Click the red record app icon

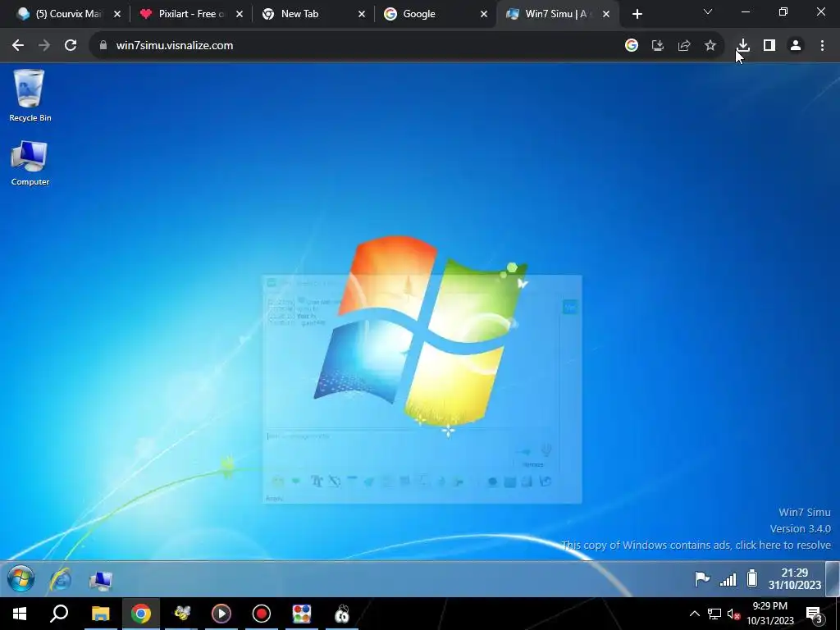pyautogui.click(x=262, y=614)
